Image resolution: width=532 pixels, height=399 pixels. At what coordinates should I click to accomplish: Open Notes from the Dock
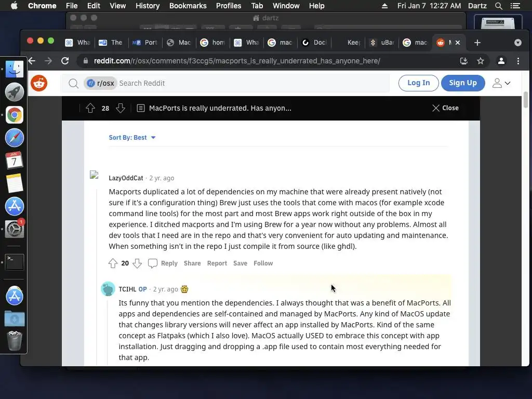(14, 183)
